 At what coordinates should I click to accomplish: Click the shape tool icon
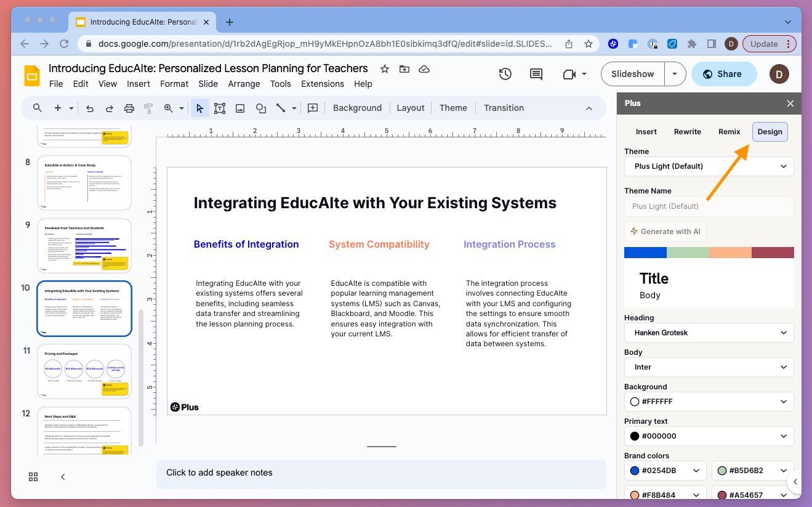point(261,108)
